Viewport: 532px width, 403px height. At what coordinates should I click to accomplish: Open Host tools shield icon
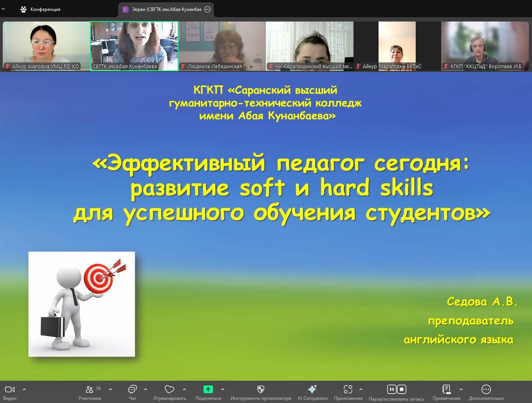(261, 389)
